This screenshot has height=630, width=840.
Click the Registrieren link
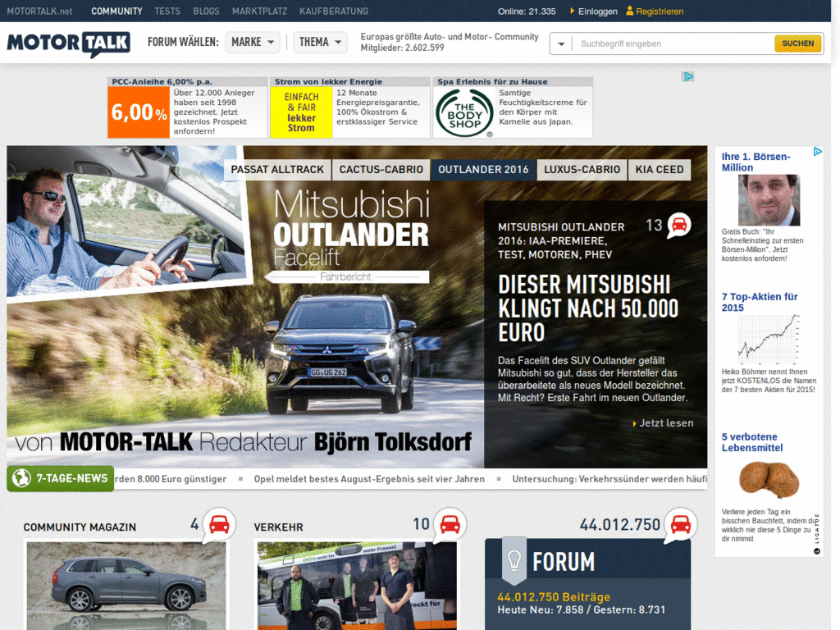coord(660,11)
